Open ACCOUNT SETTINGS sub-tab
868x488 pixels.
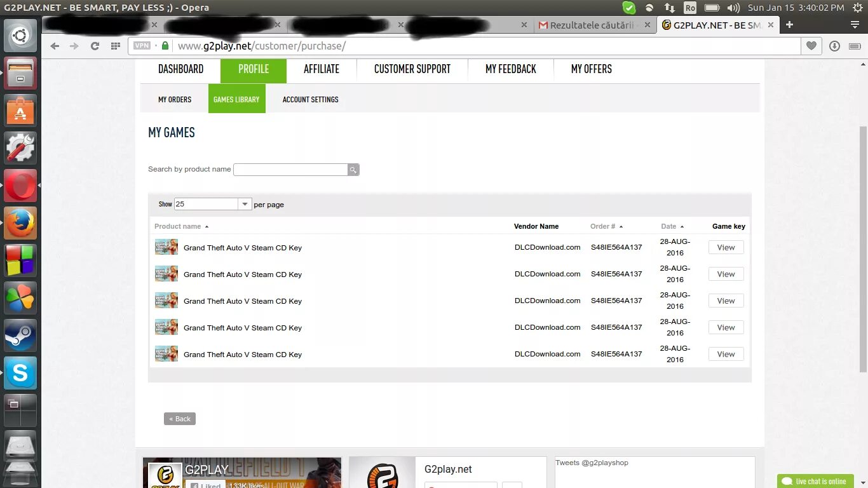coord(310,99)
